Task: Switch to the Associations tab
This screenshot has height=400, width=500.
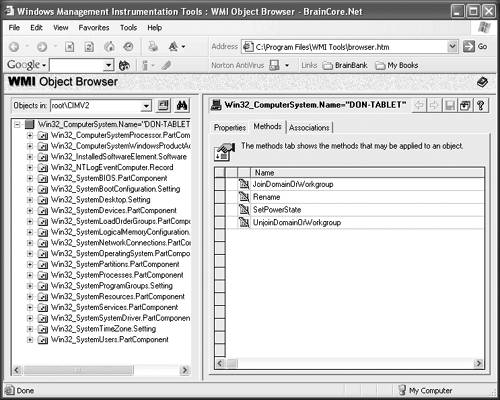Action: click(x=309, y=128)
